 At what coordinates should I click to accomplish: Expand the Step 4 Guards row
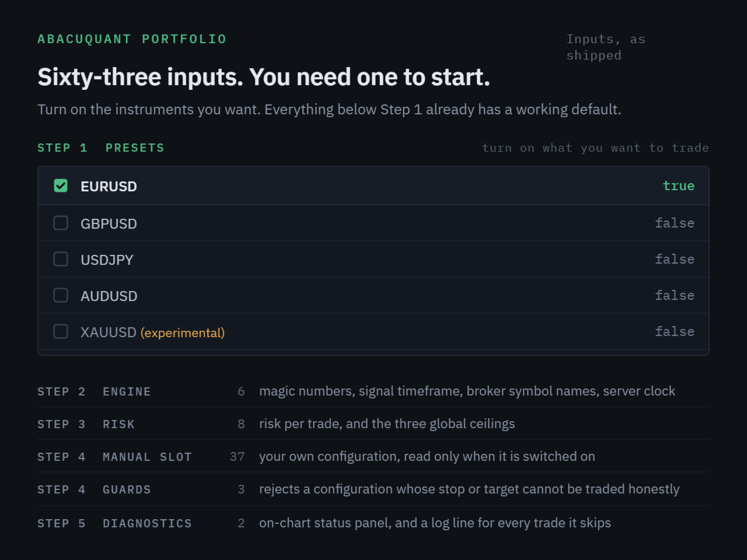click(x=373, y=489)
